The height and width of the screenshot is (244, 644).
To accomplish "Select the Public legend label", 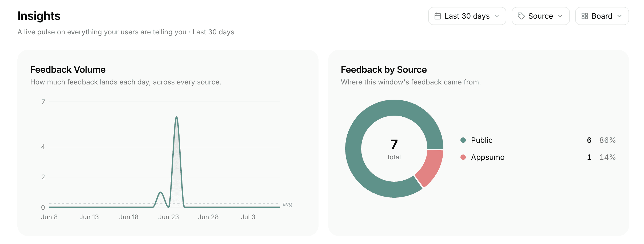I will (x=482, y=140).
